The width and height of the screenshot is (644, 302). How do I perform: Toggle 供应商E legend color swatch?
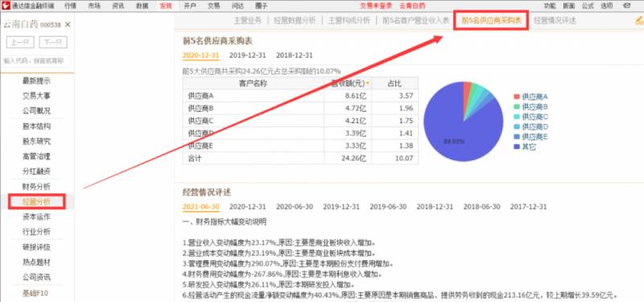517,137
